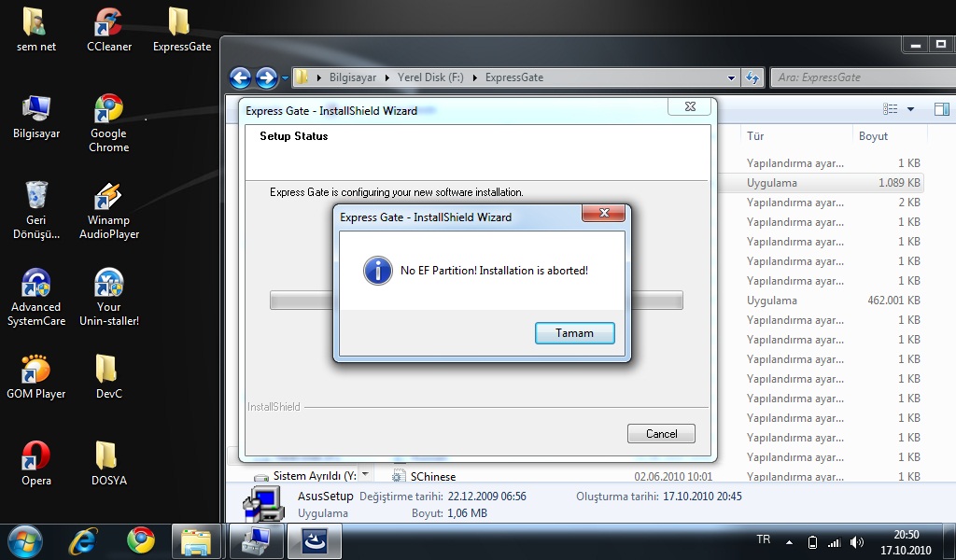Expand Sistem Ayrıldı drive dropdown arrow
This screenshot has height=560, width=956.
point(365,473)
